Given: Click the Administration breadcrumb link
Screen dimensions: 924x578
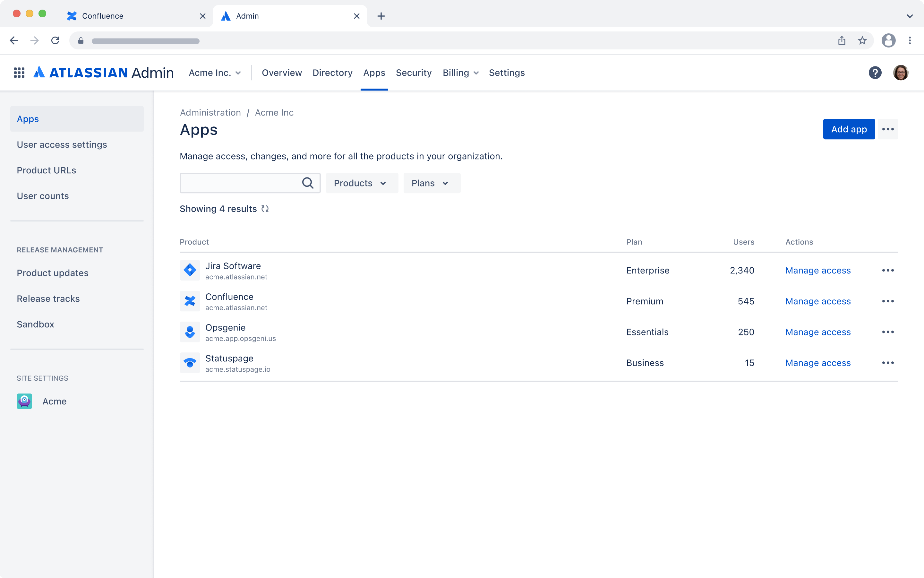Looking at the screenshot, I should pyautogui.click(x=210, y=112).
